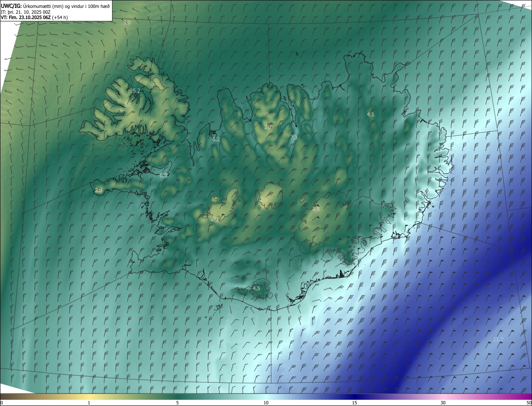The image size is (532, 406).
Task: Click the color scale bar below the map
Action: click(266, 396)
